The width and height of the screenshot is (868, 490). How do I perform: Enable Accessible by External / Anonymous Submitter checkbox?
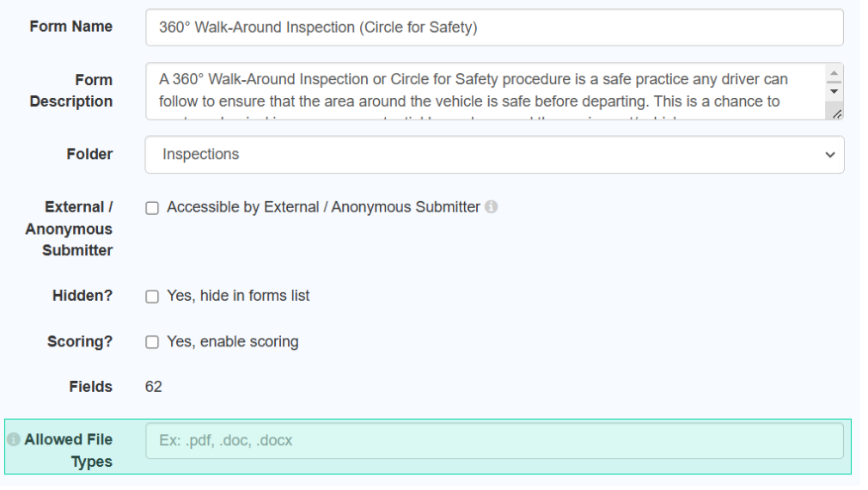click(153, 210)
